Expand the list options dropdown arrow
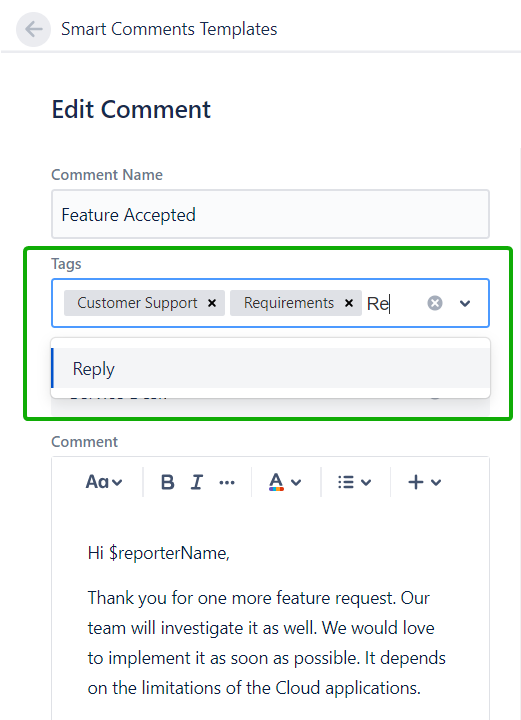The image size is (521, 720). pos(366,482)
